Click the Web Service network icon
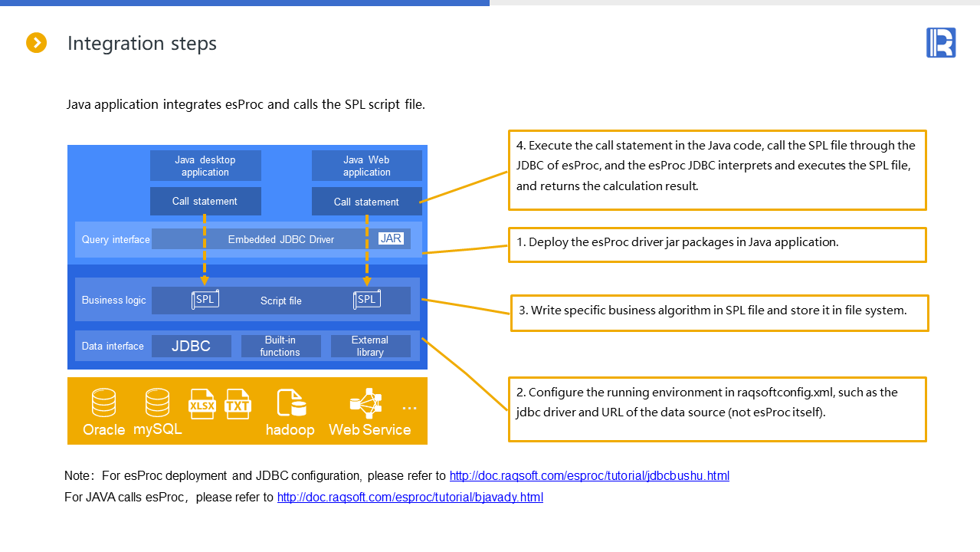The image size is (980, 552). tap(365, 403)
